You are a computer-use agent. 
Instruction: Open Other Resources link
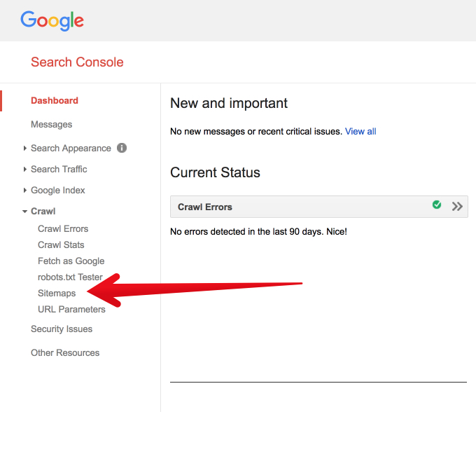tap(65, 353)
